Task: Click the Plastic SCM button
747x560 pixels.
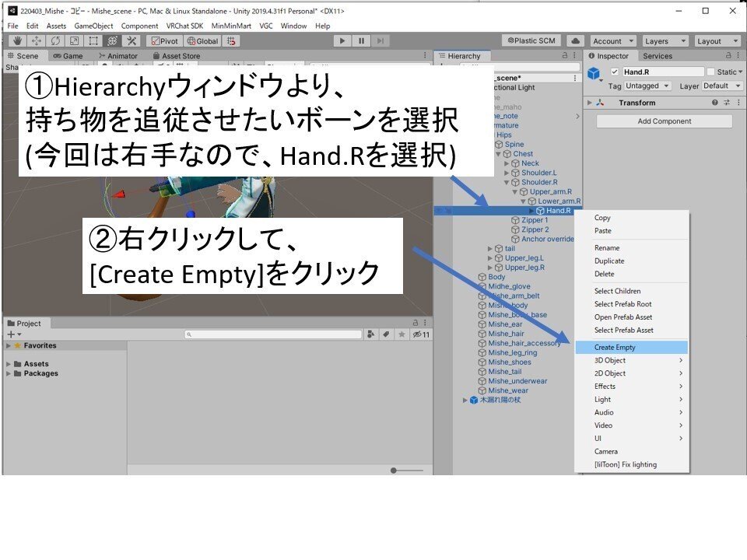Action: pyautogui.click(x=531, y=41)
